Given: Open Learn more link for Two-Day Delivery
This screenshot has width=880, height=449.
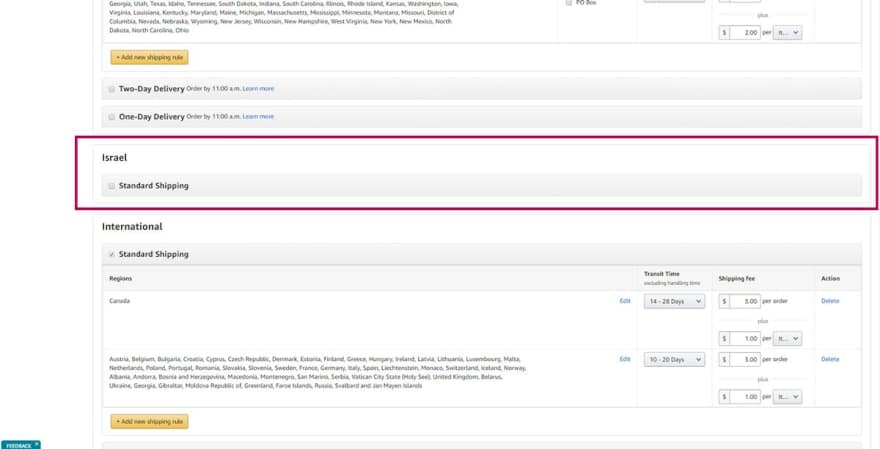Looking at the screenshot, I should coord(258,89).
